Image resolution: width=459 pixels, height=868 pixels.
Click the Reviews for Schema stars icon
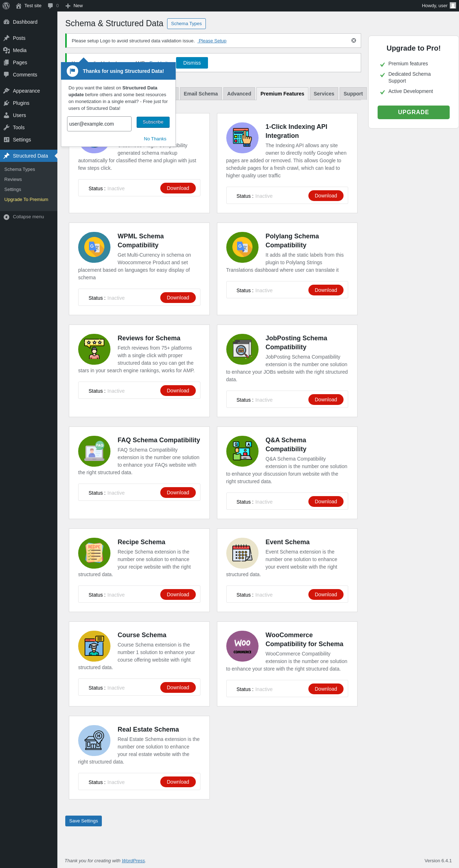(x=94, y=349)
